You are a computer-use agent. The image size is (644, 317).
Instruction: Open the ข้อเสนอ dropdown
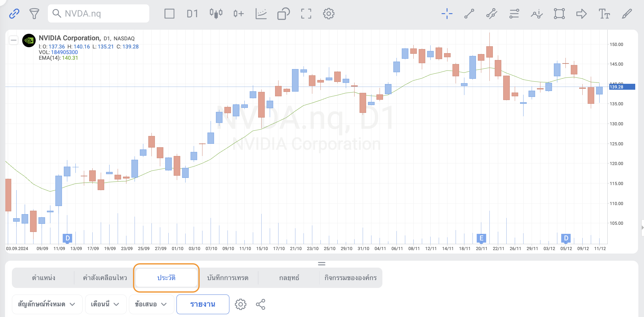tap(151, 304)
